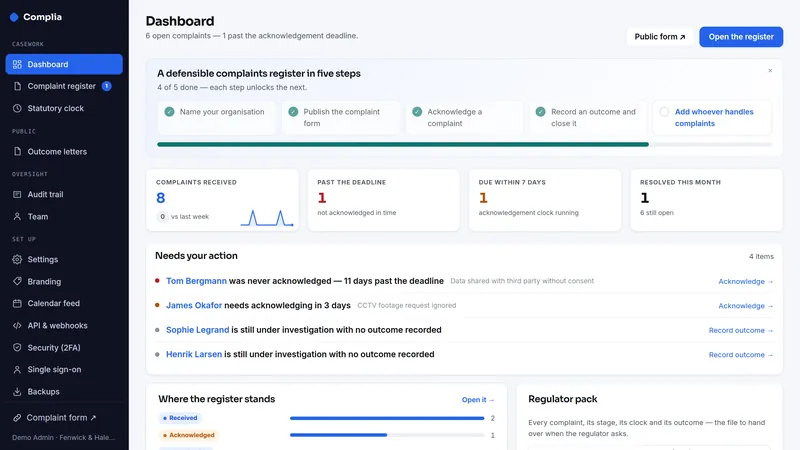Dismiss the five steps onboarding panel
This screenshot has width=800, height=450.
pos(770,70)
